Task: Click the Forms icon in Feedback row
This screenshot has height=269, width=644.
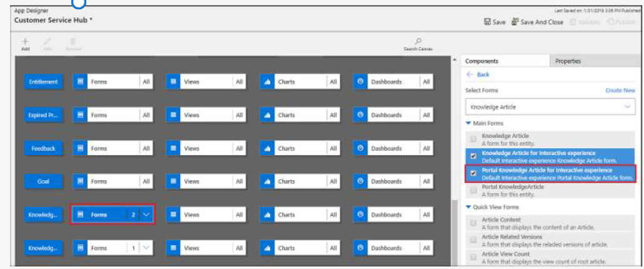Action: tap(81, 148)
